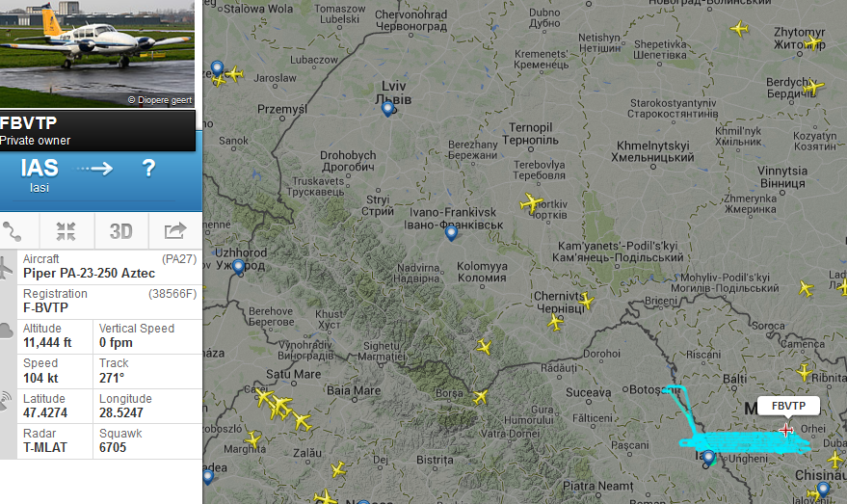Image resolution: width=847 pixels, height=504 pixels.
Task: Click the radar signal sidebar icon
Action: click(x=6, y=401)
